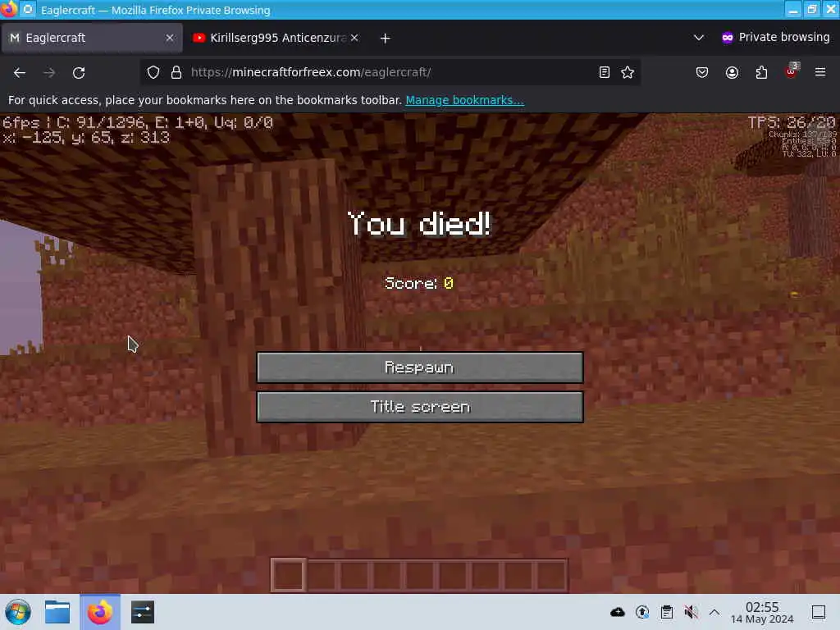Go forward one page
This screenshot has height=630, width=840.
tap(49, 72)
